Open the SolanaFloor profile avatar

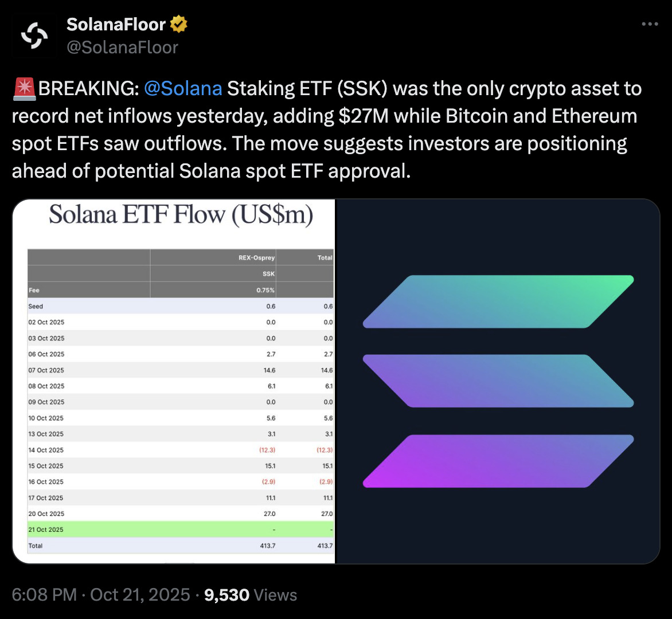34,36
